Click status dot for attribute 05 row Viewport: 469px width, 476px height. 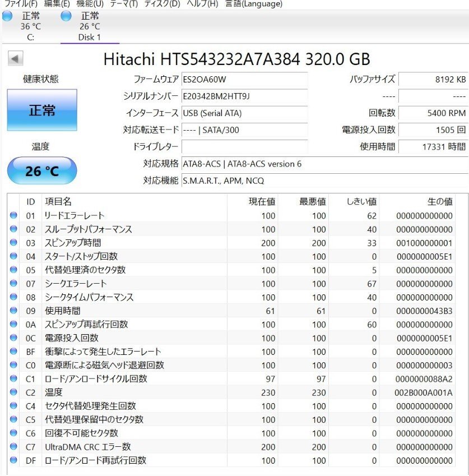[x=13, y=270]
